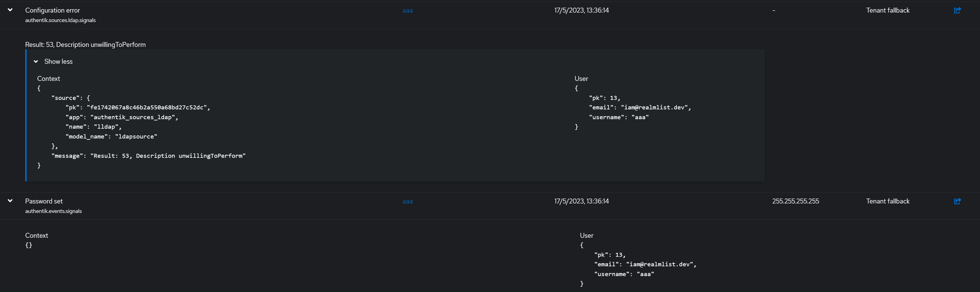Click the Context heading in error details
The height and width of the screenshot is (292, 980).
[x=48, y=79]
